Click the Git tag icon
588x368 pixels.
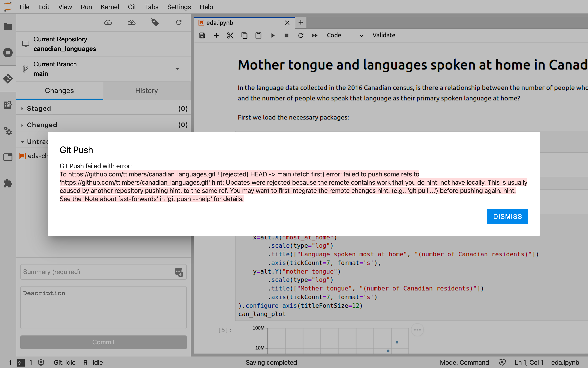coord(155,23)
